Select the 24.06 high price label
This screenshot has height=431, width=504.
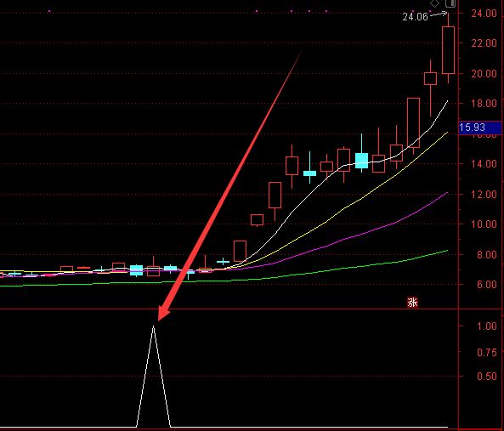click(x=415, y=17)
